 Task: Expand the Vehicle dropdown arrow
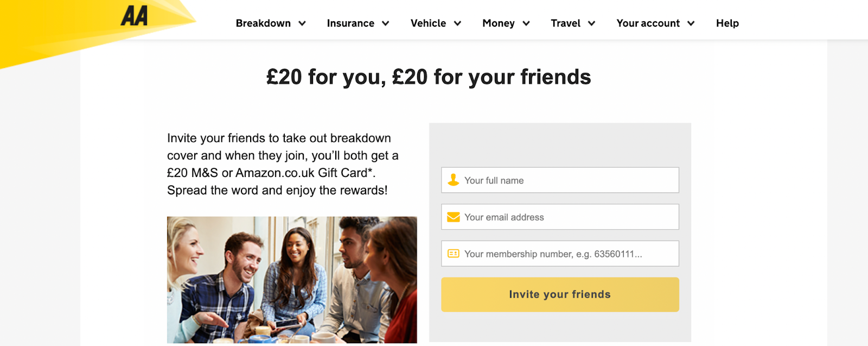pos(457,23)
